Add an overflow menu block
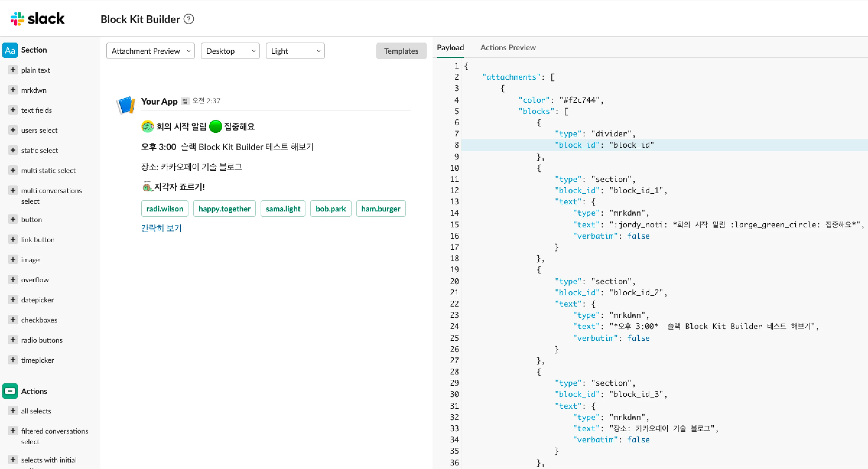 [13, 280]
